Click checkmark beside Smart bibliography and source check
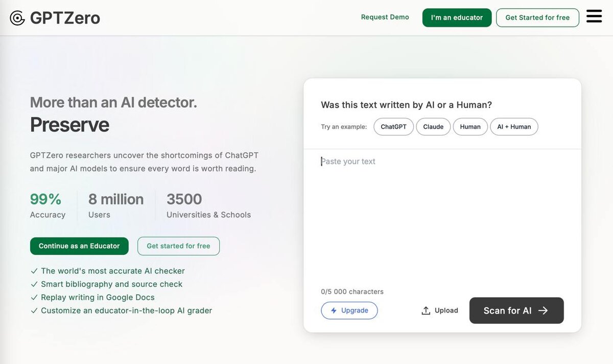 tap(34, 284)
